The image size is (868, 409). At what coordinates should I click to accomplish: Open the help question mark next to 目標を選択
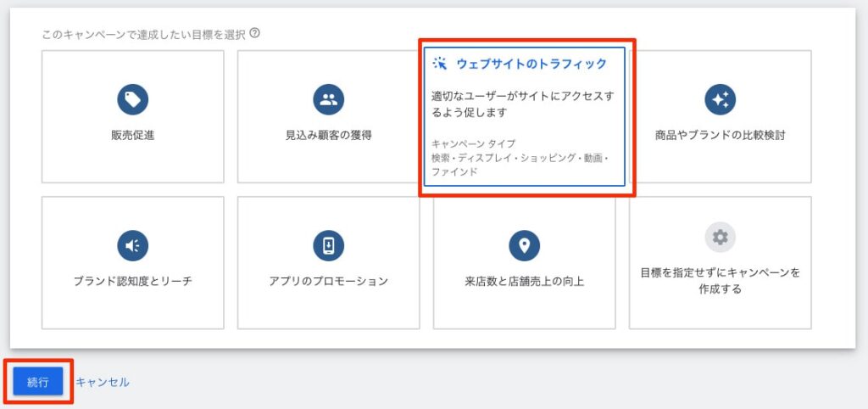(254, 33)
